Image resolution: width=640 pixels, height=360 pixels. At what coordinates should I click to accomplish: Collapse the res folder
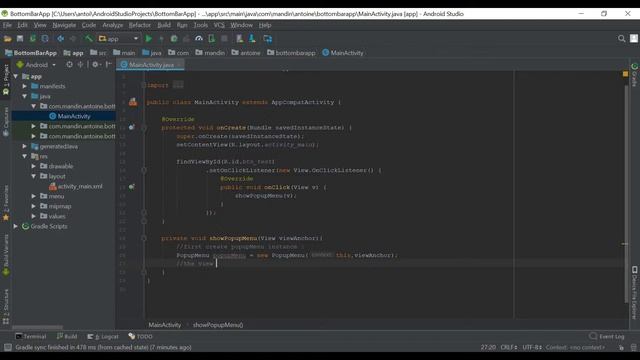tap(24, 156)
